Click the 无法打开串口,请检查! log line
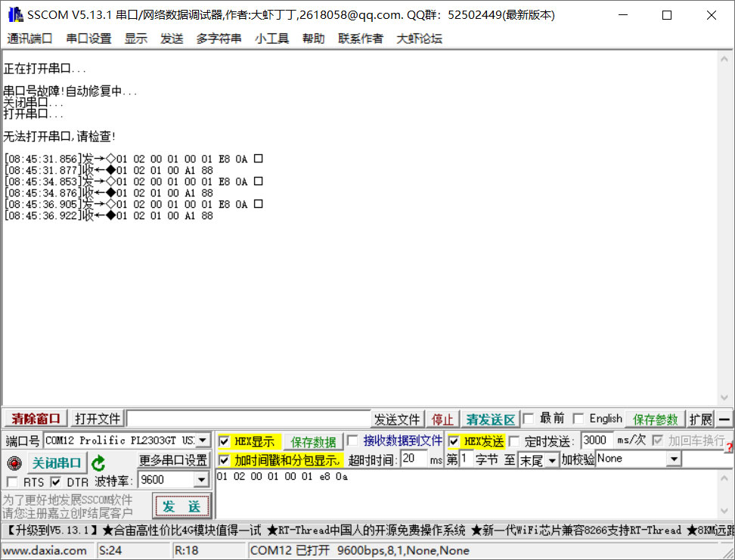The width and height of the screenshot is (735, 560). [59, 136]
